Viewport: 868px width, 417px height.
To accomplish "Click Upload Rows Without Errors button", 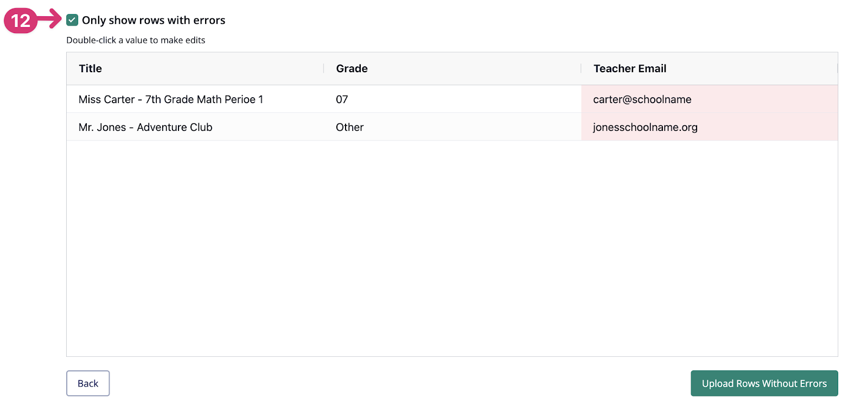I will coord(764,383).
